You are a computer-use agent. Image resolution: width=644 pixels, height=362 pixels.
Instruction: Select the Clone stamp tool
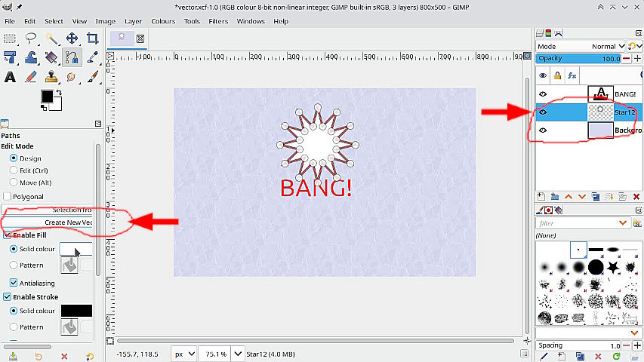52,77
